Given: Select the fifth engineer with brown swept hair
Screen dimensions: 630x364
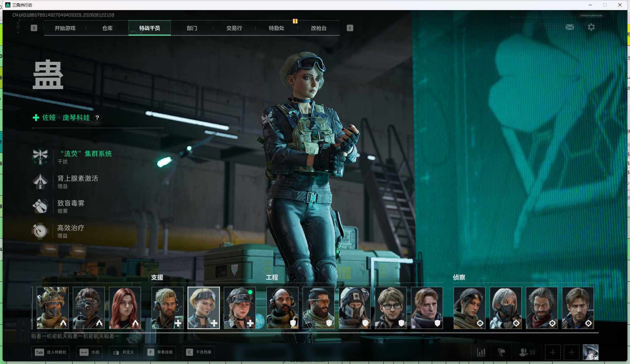Looking at the screenshot, I should (x=427, y=308).
